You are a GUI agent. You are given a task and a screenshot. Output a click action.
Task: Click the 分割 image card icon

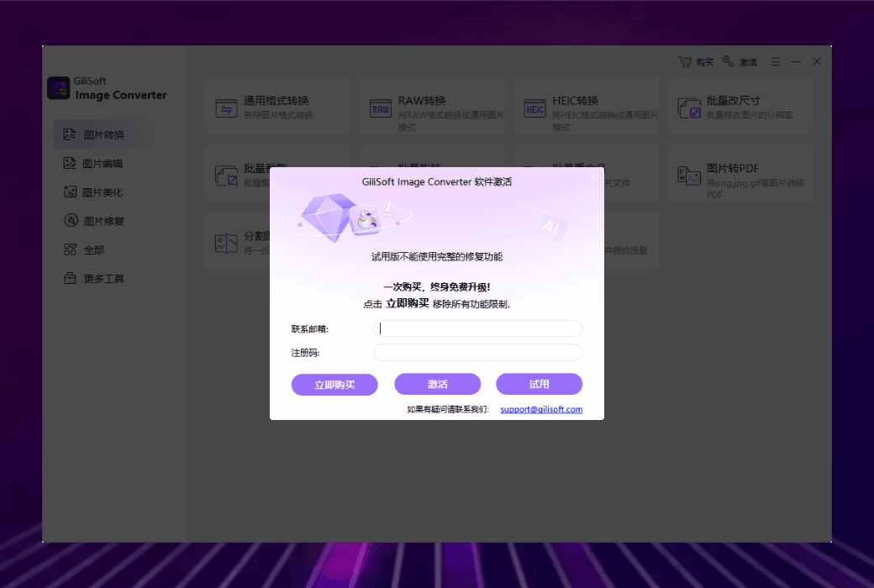pos(226,244)
